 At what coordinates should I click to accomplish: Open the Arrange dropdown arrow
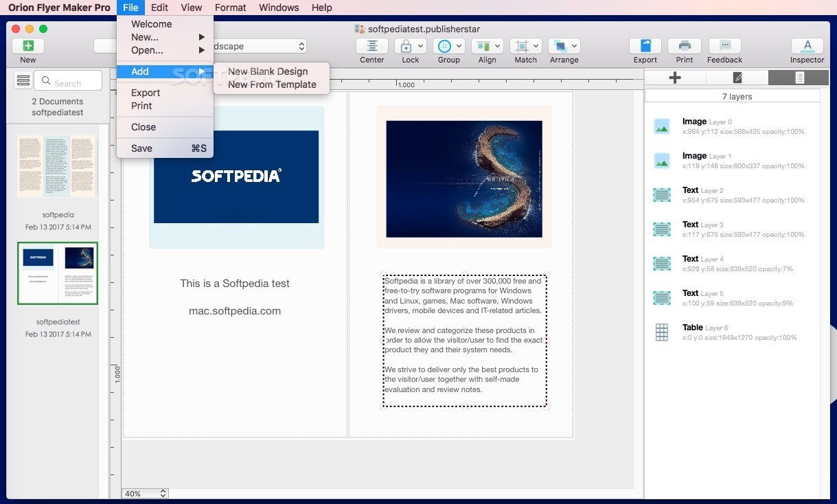pos(574,46)
